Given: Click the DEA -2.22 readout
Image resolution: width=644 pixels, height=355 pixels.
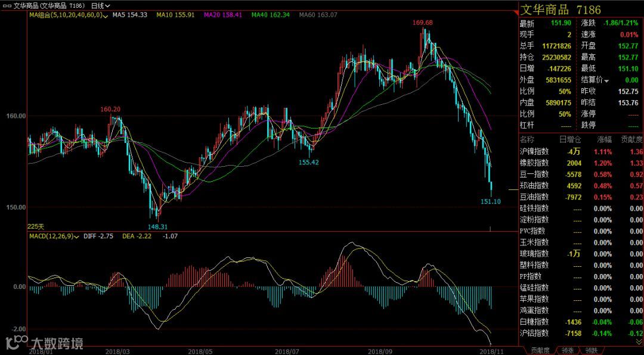Looking at the screenshot, I should point(137,236).
